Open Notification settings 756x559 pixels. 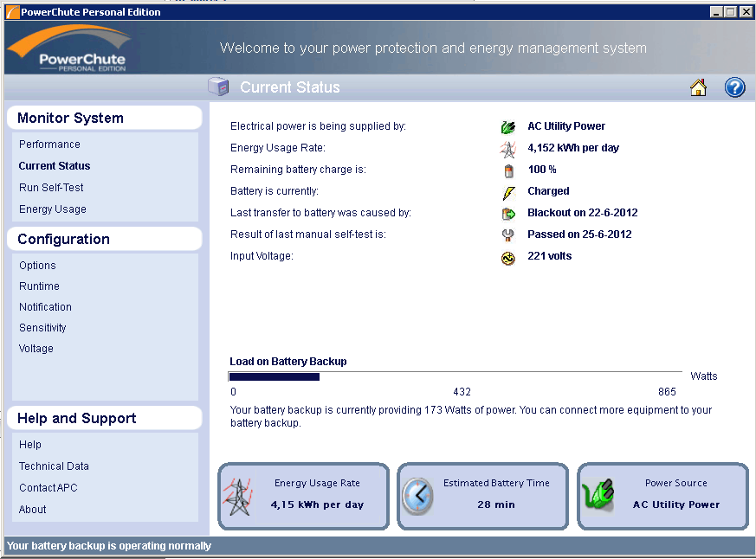point(45,307)
